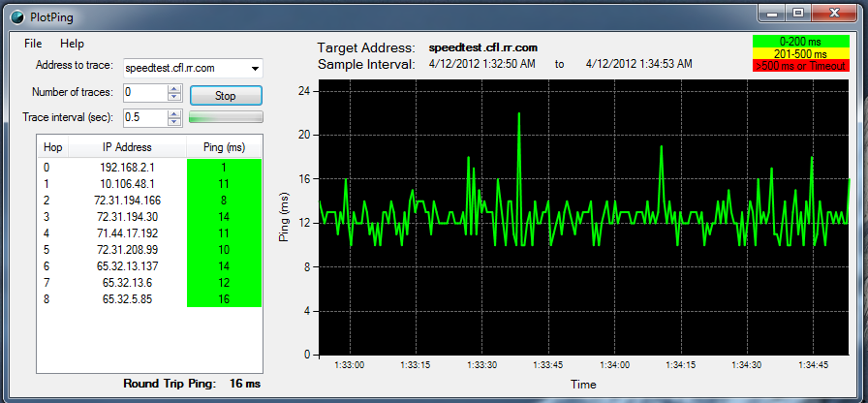Click the red >500 ms or Timeout swatch
Screen dimensions: 868x403
pyautogui.click(x=800, y=66)
